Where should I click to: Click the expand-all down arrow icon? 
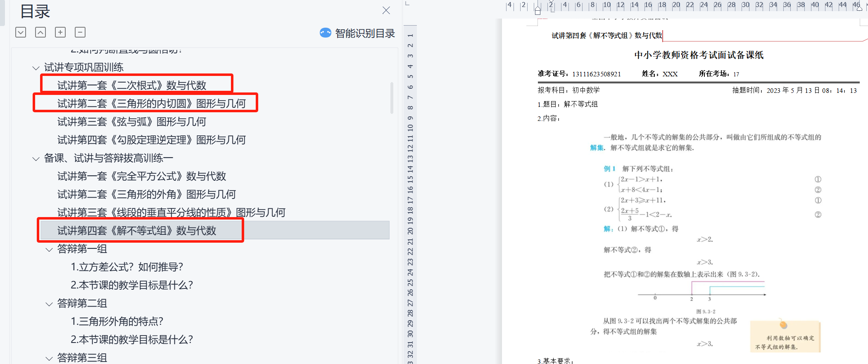pos(21,32)
